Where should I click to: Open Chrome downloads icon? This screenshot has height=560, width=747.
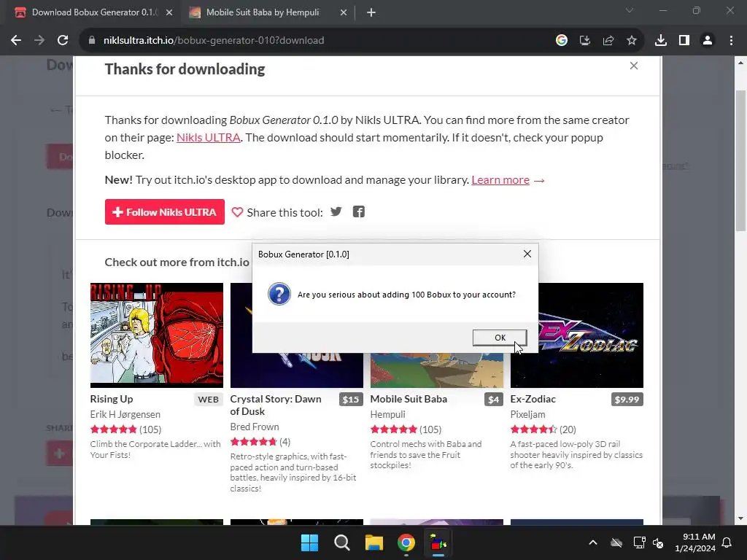[661, 41]
